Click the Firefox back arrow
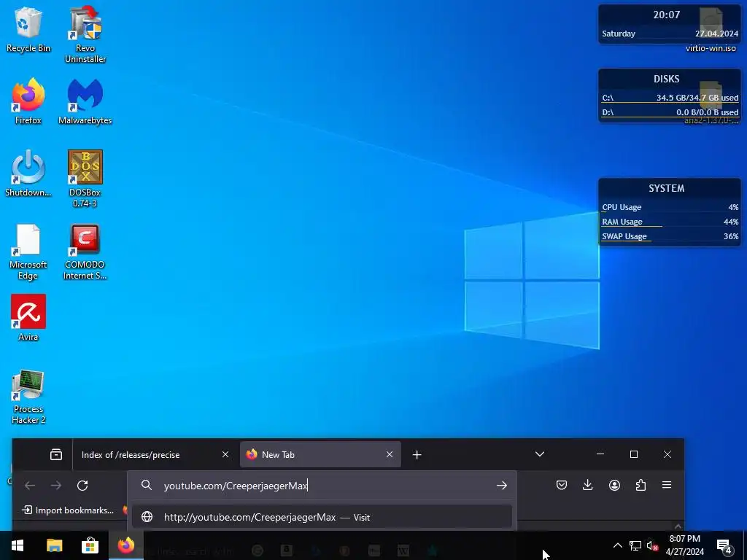Screen dimensions: 747x560 pyautogui.click(x=30, y=485)
